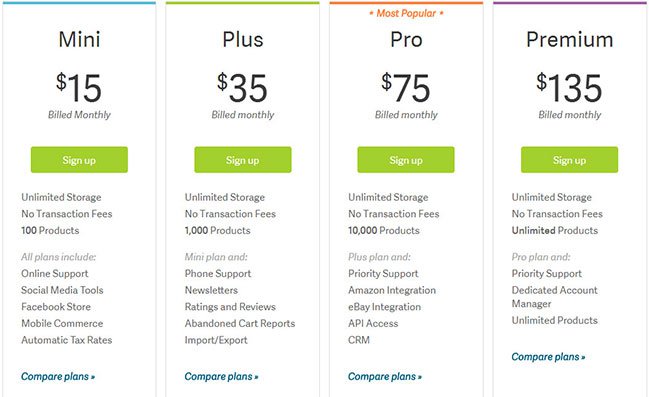Click Amazon Integration feature in Pro plan

point(392,290)
